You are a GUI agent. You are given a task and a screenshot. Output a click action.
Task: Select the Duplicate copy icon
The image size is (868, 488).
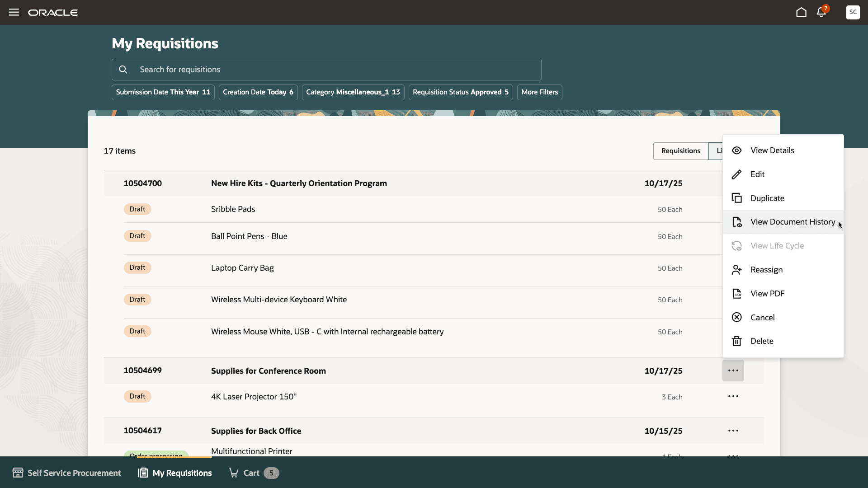coord(736,198)
